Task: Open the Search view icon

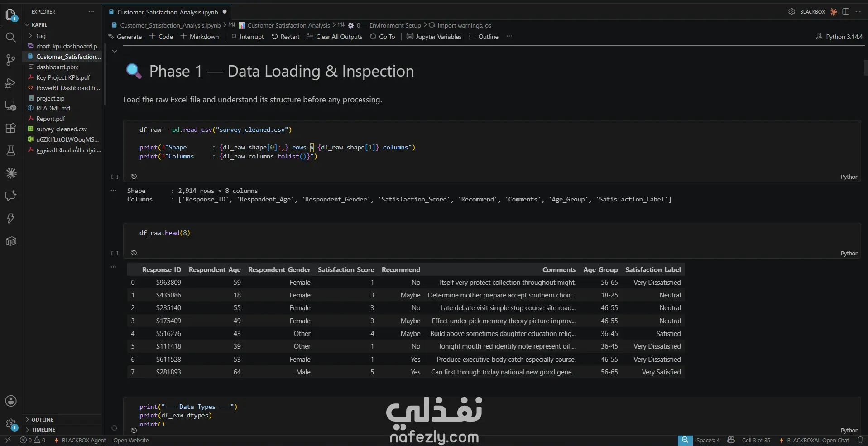Action: click(11, 37)
